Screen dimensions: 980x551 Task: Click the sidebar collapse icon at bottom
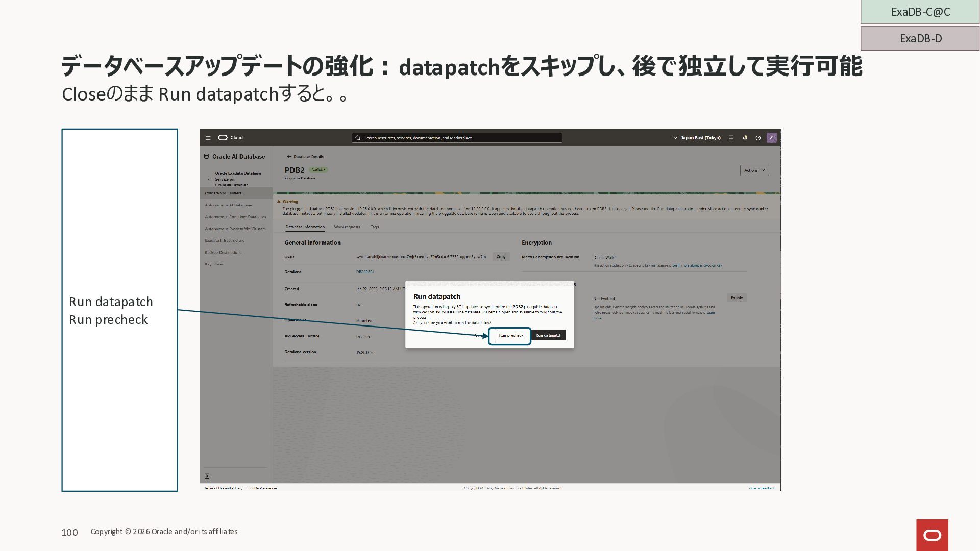coord(207,476)
